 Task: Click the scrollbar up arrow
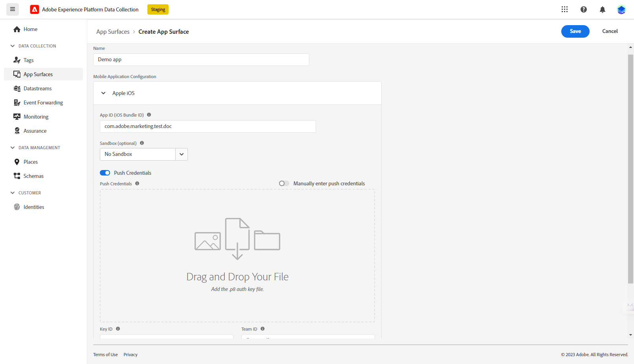tap(630, 47)
